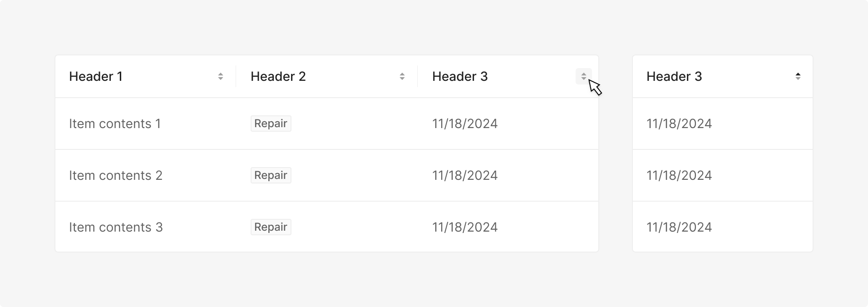868x307 pixels.
Task: Select Header 3 title in the three-column table
Action: (x=460, y=76)
